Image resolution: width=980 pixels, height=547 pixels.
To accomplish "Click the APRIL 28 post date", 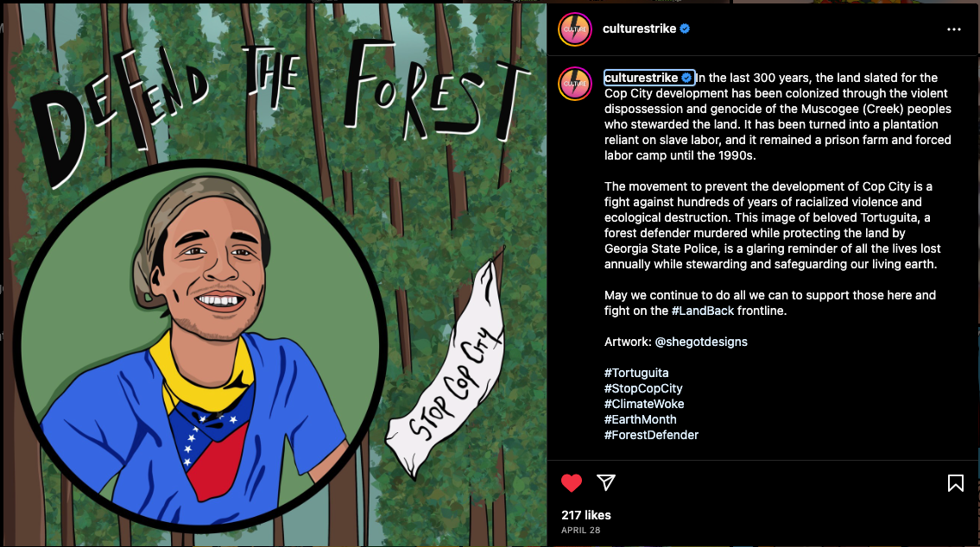I will pyautogui.click(x=580, y=530).
